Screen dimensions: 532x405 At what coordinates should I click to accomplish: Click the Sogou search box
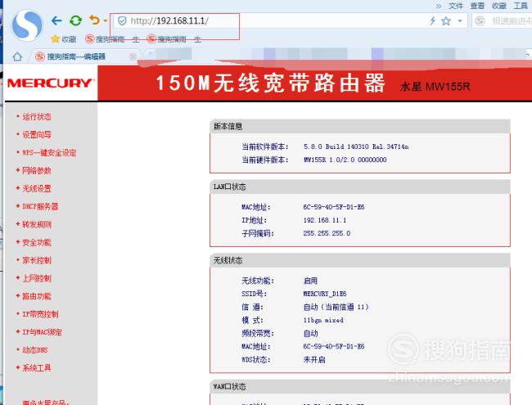tap(503, 21)
